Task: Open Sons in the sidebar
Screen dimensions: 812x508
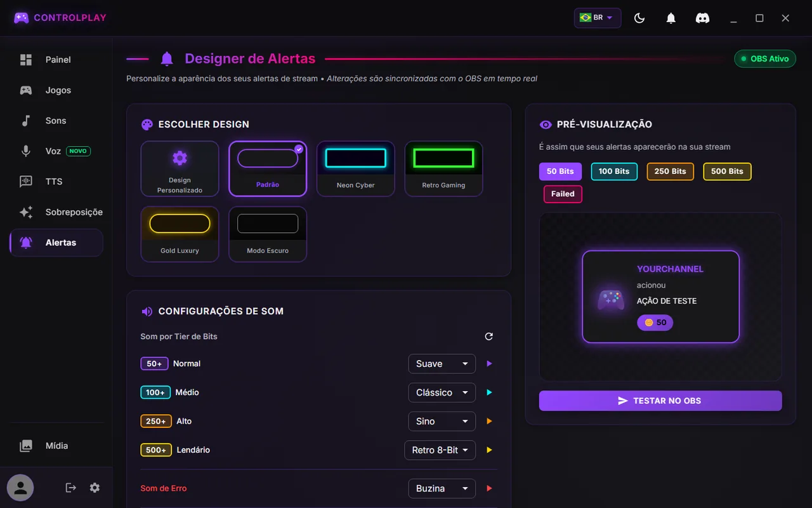Action: click(56, 121)
